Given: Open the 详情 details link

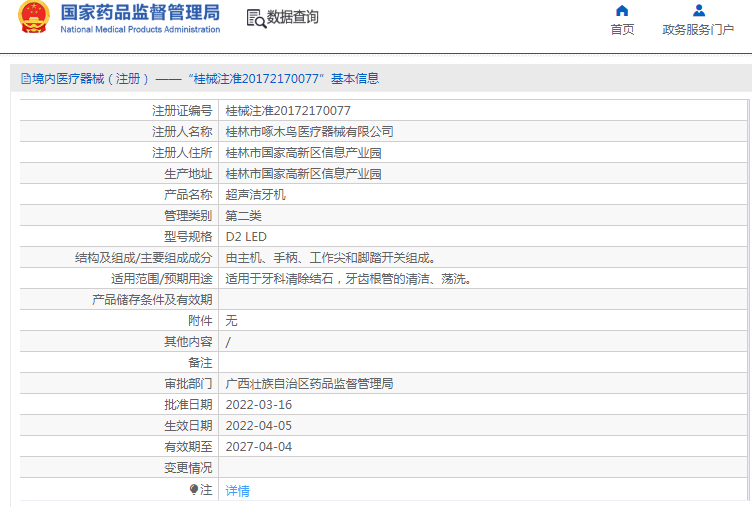Looking at the screenshot, I should (x=237, y=490).
